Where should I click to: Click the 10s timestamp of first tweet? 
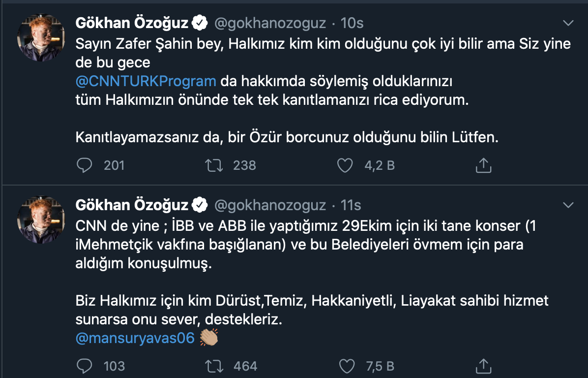point(352,23)
